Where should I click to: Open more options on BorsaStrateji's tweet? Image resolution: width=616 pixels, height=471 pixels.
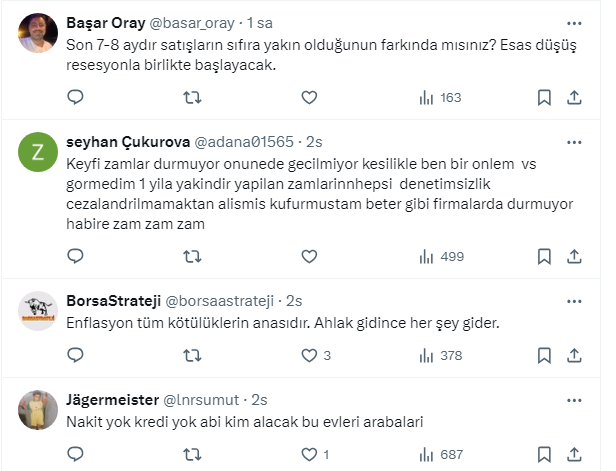click(575, 299)
